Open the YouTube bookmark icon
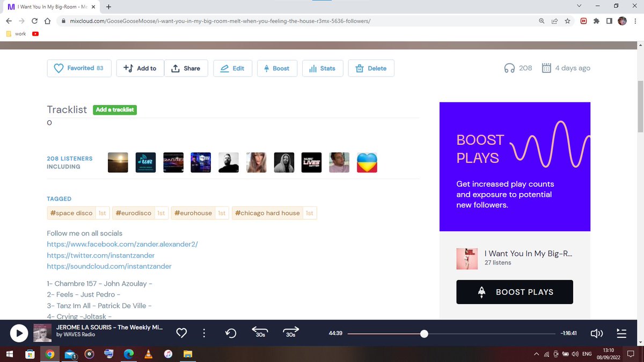The image size is (644, 362). [x=35, y=33]
